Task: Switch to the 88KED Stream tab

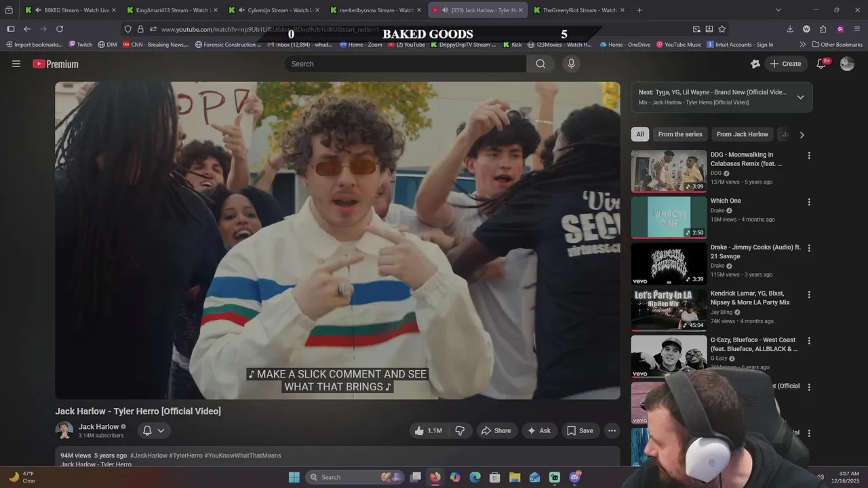Action: point(71,10)
